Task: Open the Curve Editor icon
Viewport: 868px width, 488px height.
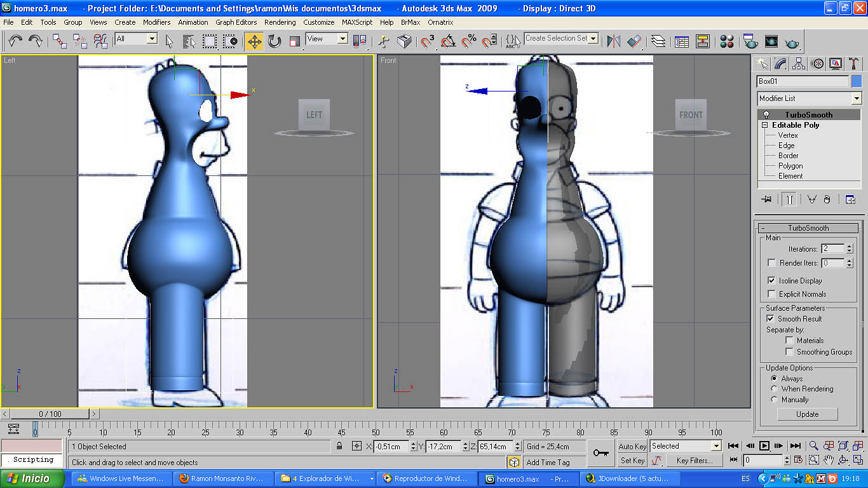Action: coord(682,41)
